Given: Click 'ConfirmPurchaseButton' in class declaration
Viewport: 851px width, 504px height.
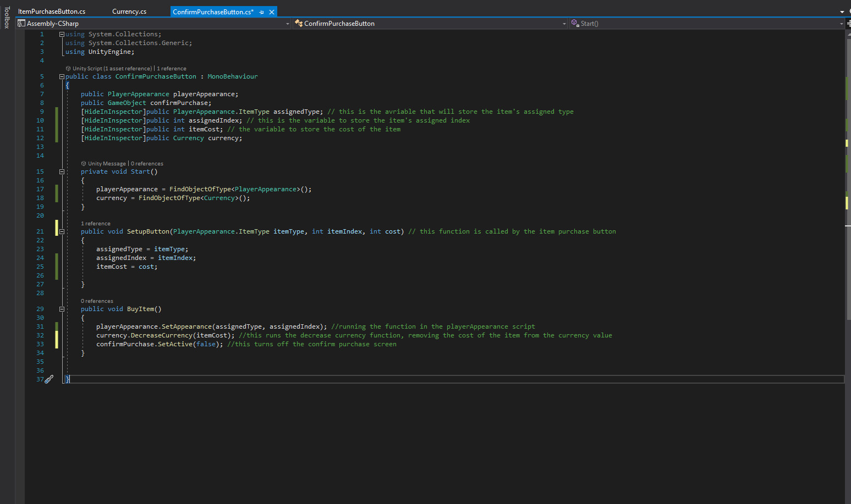Looking at the screenshot, I should point(156,76).
